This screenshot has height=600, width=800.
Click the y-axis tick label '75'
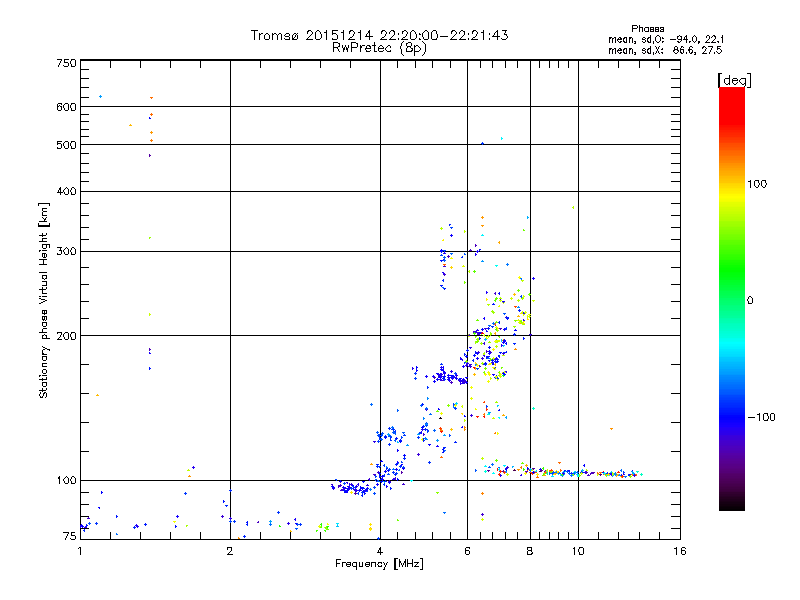click(70, 536)
